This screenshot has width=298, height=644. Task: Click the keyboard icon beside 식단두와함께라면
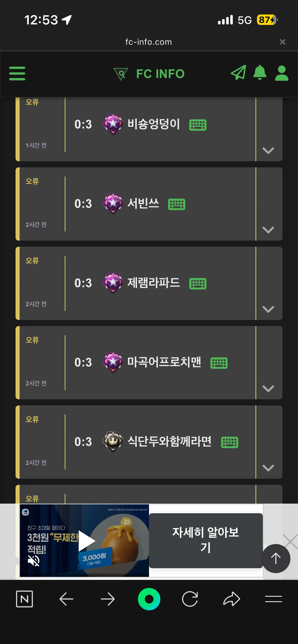[229, 442]
